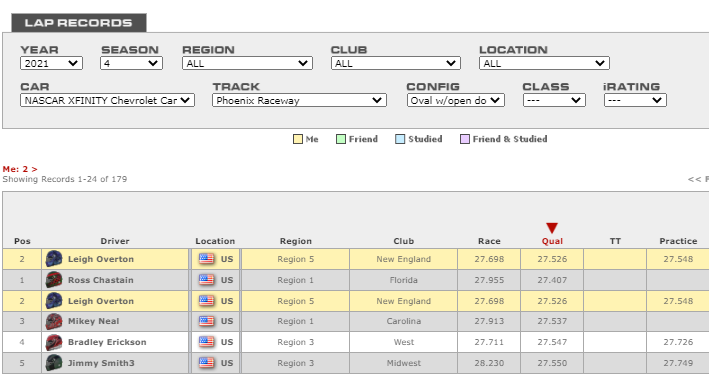Open the YEAR dropdown showing 2021
Screen dimensions: 709x374
click(51, 63)
